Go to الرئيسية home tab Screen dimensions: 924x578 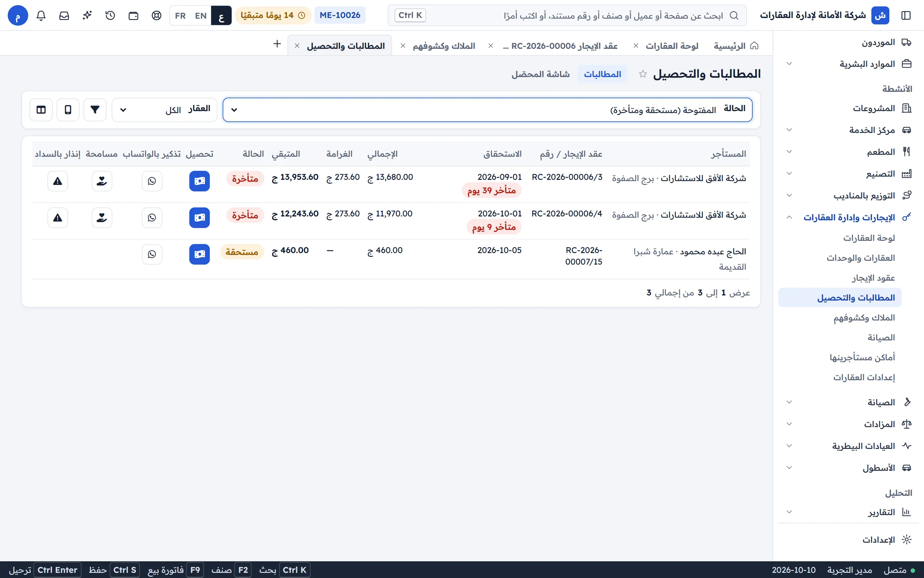(736, 46)
